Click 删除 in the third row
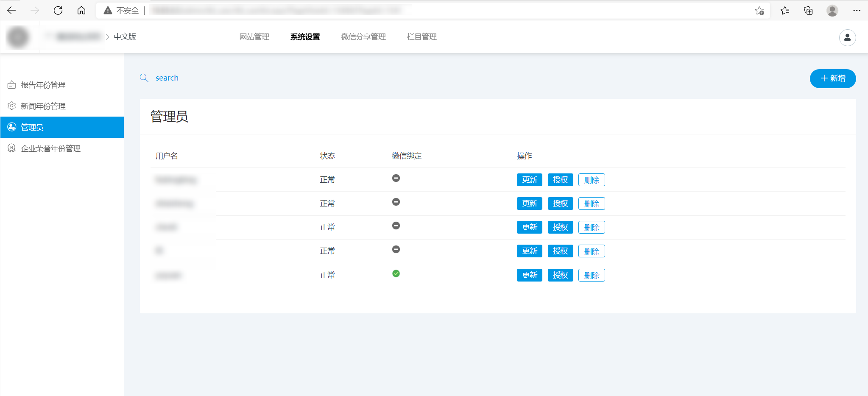 [x=592, y=227]
